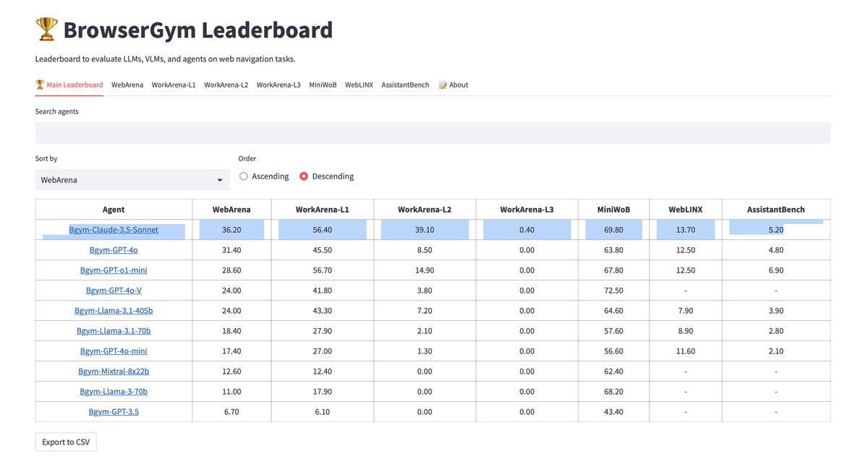
Task: Click the Bgym-Mixtral-8x22b link
Action: [x=114, y=372]
